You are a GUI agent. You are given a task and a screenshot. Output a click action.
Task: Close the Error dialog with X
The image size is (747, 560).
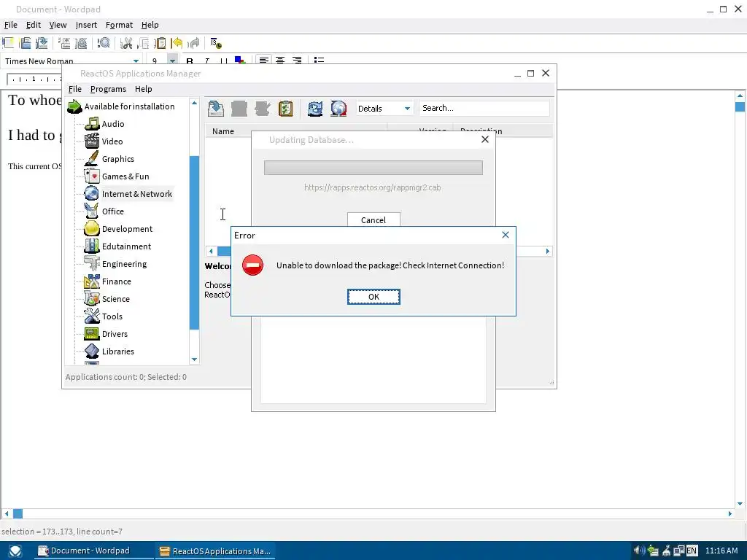tap(506, 235)
